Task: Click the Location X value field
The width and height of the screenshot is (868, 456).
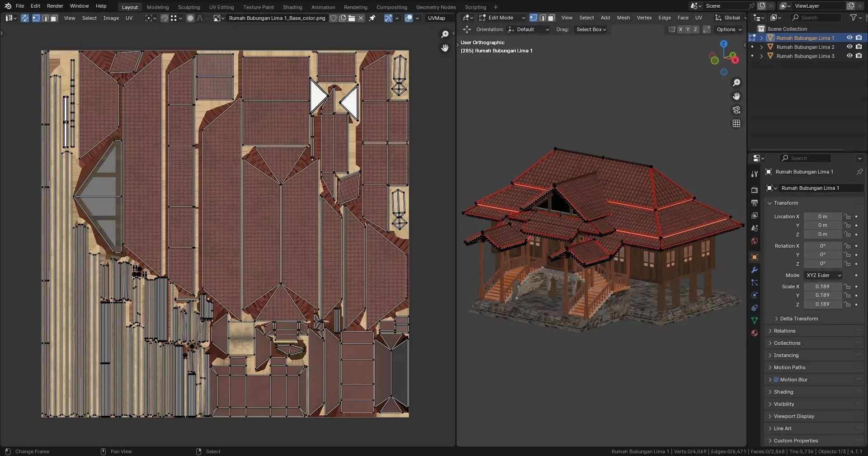Action: pyautogui.click(x=823, y=216)
